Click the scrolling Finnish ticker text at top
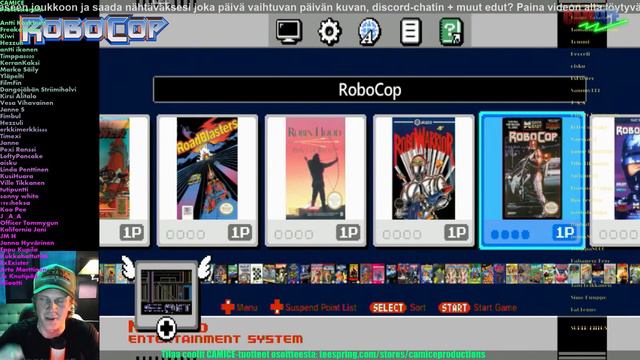 point(320,7)
